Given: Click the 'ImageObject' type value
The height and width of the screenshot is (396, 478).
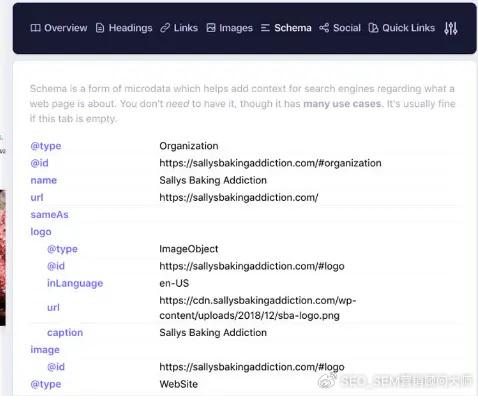Looking at the screenshot, I should [x=189, y=249].
